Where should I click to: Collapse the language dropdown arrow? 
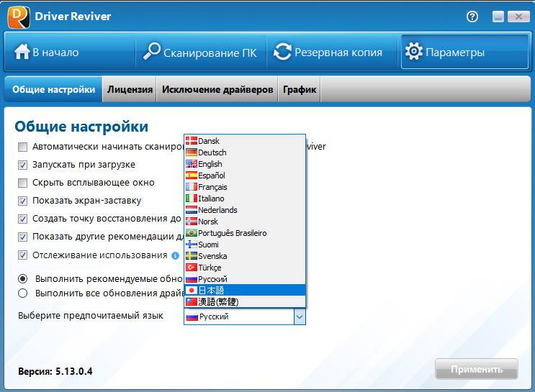[x=300, y=316]
